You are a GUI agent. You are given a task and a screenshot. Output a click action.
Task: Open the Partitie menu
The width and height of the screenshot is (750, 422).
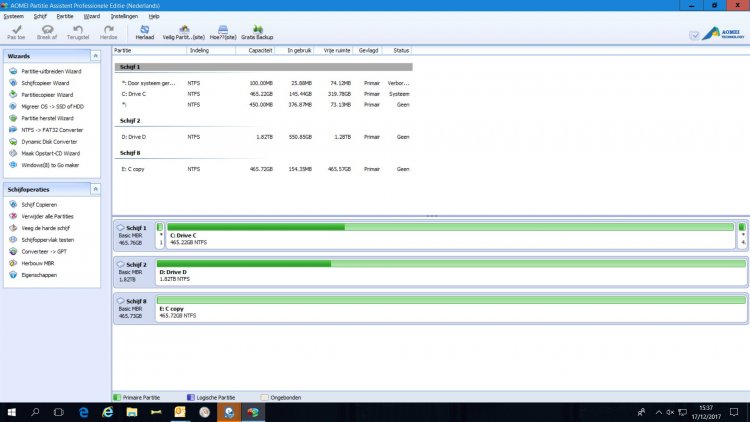(65, 17)
